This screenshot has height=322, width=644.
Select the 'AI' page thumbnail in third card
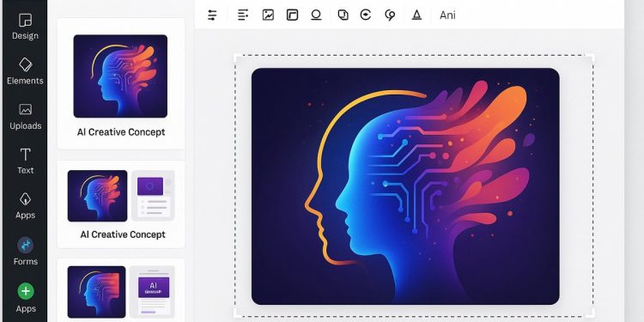[152, 292]
